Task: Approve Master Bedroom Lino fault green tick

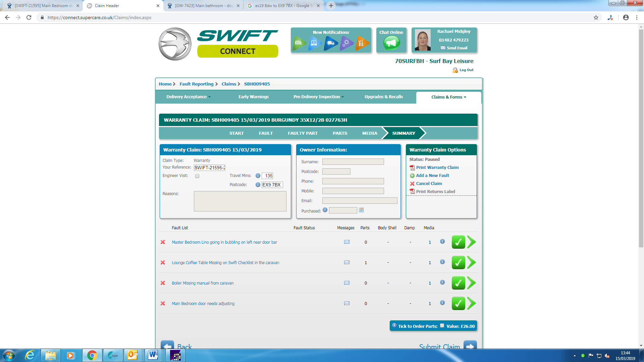Action: 458,242
